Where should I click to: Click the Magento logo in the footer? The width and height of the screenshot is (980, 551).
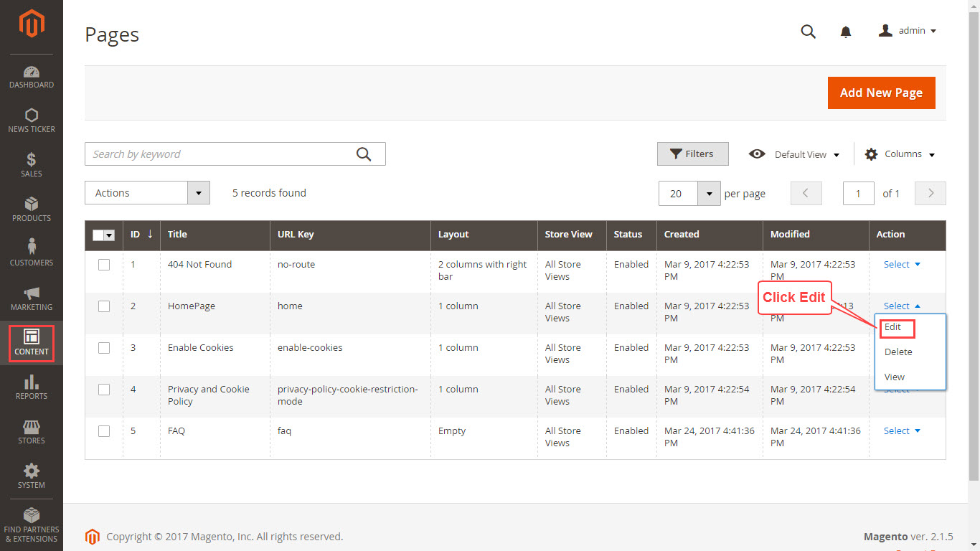click(92, 537)
